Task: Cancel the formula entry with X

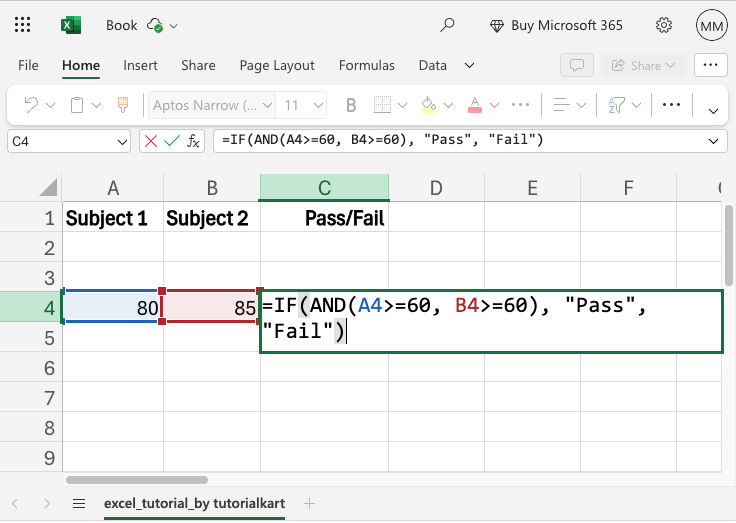Action: (x=151, y=141)
